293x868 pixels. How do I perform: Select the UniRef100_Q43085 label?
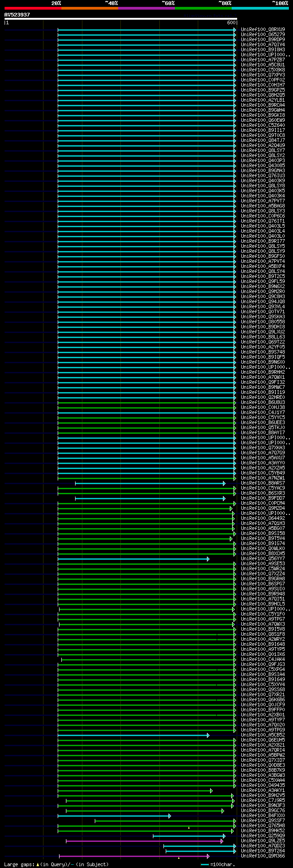[263, 165]
